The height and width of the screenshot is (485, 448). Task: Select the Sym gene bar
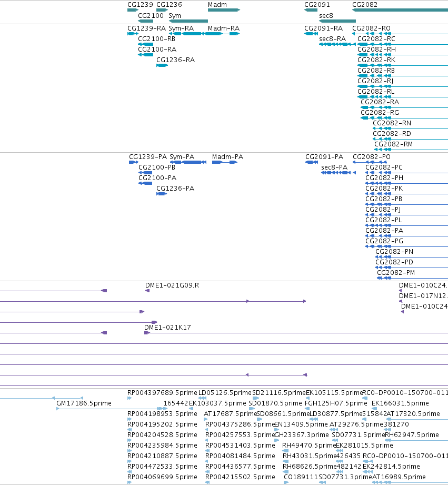[x=188, y=21]
